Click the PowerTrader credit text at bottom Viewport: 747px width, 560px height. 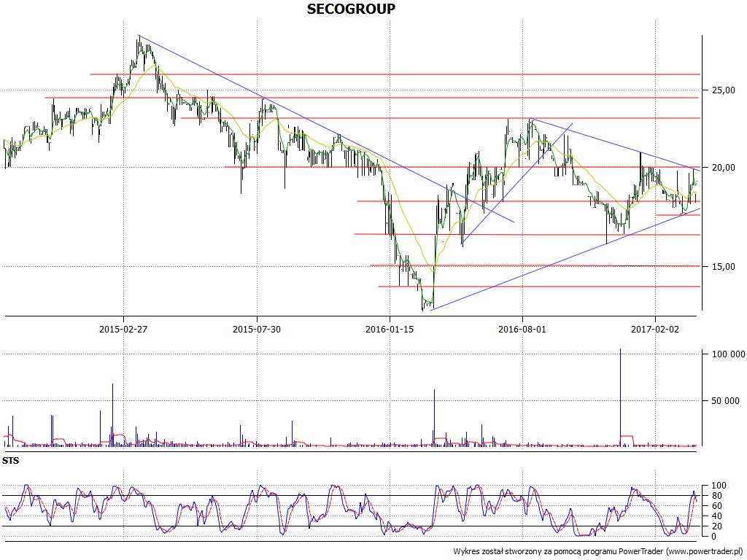pos(600,551)
